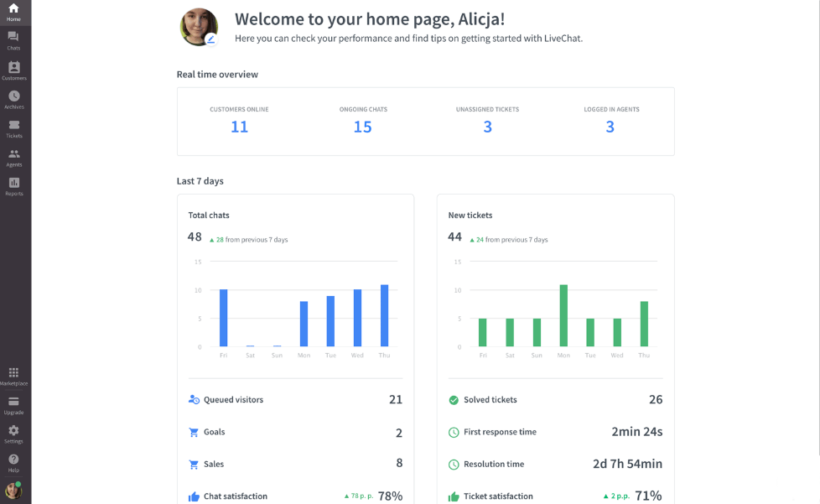Image resolution: width=820 pixels, height=504 pixels.
Task: Open the Chats section in sidebar
Action: click(x=13, y=40)
